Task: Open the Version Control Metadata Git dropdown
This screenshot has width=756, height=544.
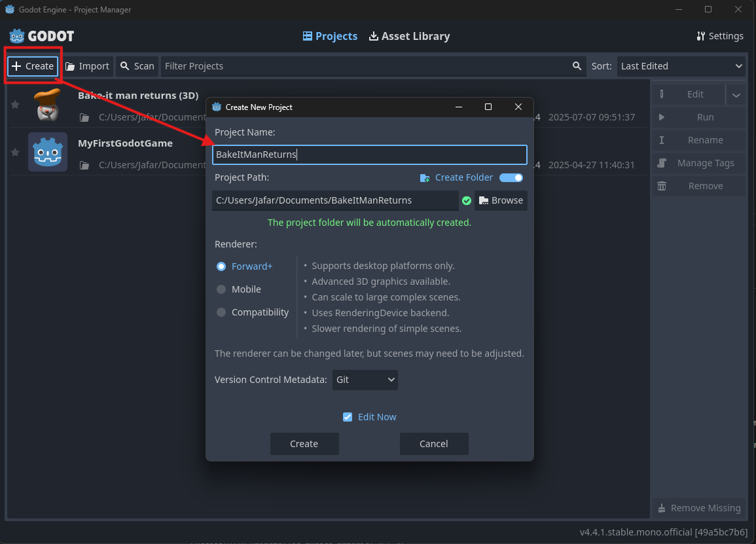Action: 365,380
